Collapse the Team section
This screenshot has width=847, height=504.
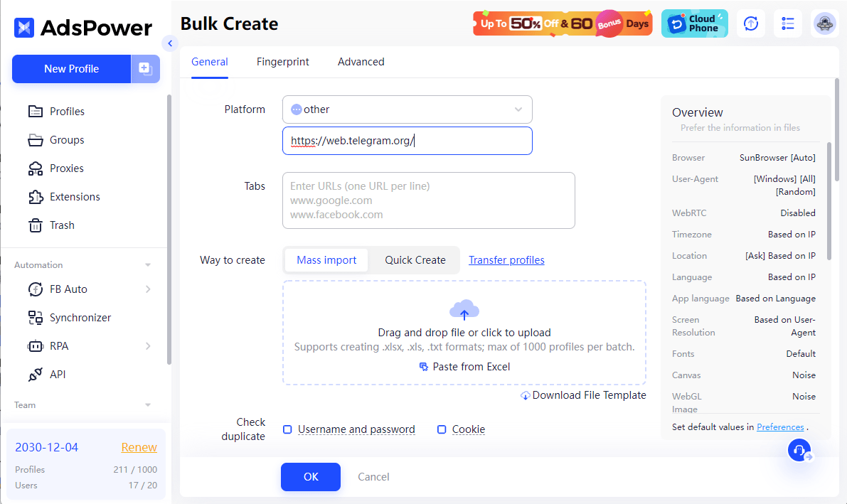pyautogui.click(x=147, y=404)
